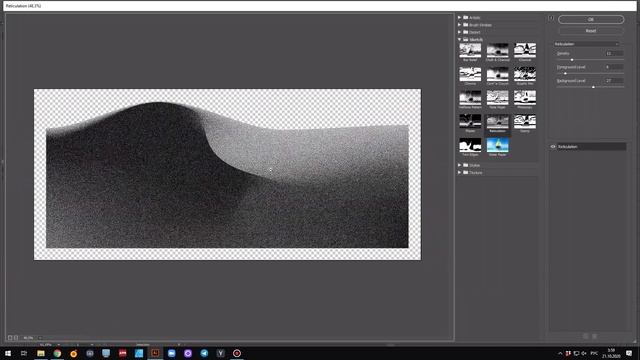Viewport: 640px width, 360px height.
Task: Select the Photocopy filter thumbnail
Action: tap(524, 99)
